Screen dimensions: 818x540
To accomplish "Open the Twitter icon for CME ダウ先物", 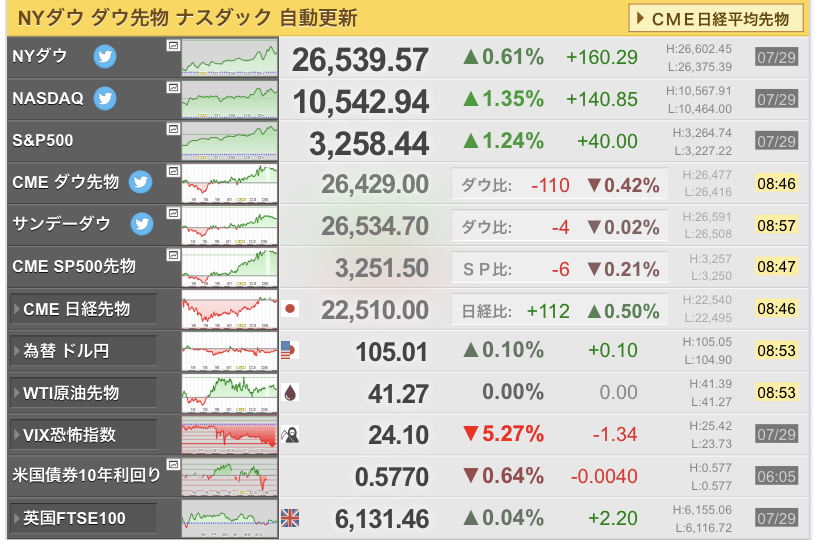I will click(140, 182).
